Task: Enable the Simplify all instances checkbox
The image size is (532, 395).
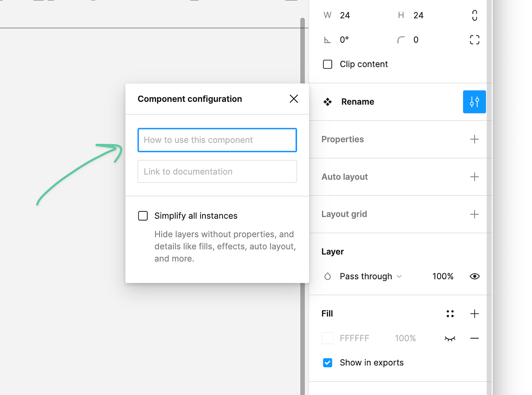Action: [x=143, y=216]
